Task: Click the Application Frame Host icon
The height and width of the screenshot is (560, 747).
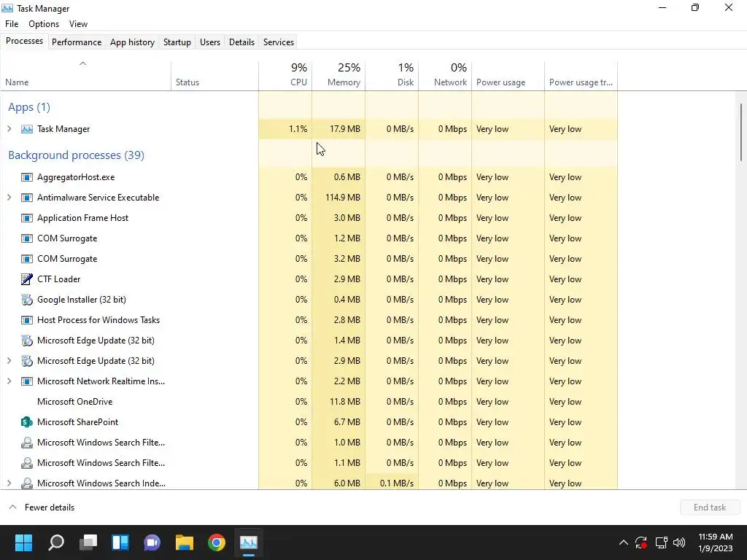Action: (27, 218)
